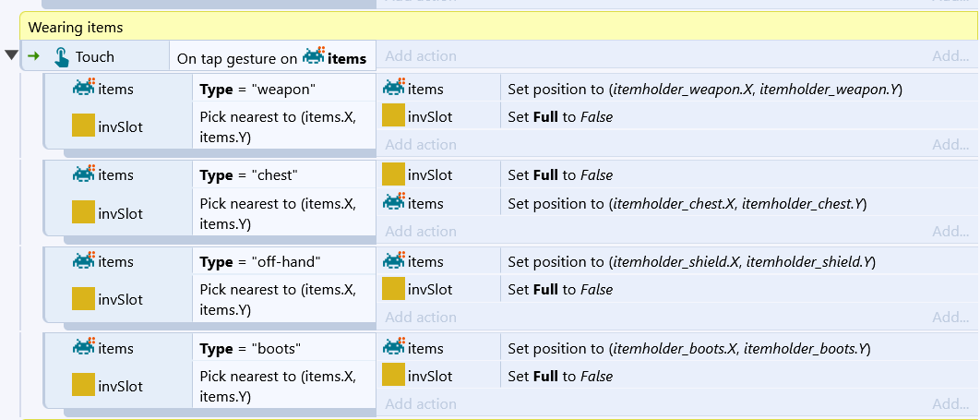Image resolution: width=980 pixels, height=420 pixels.
Task: Open the Add... dropdown under weapon actions
Action: (950, 144)
